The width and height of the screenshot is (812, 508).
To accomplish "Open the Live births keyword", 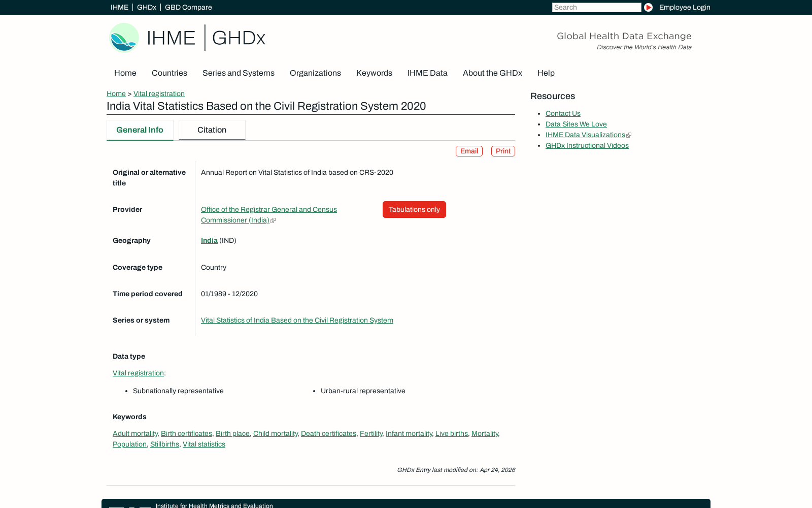I will point(452,433).
